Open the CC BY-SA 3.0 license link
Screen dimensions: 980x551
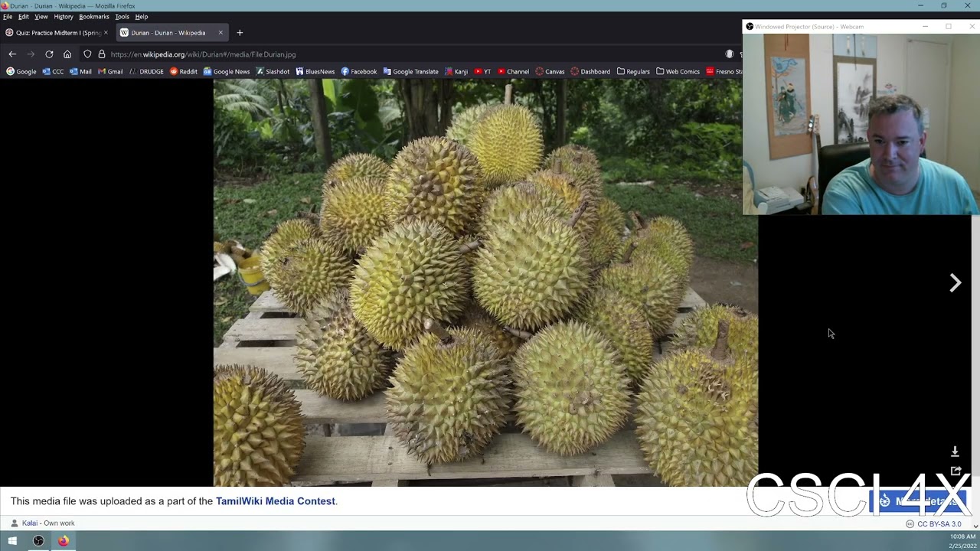pyautogui.click(x=939, y=524)
